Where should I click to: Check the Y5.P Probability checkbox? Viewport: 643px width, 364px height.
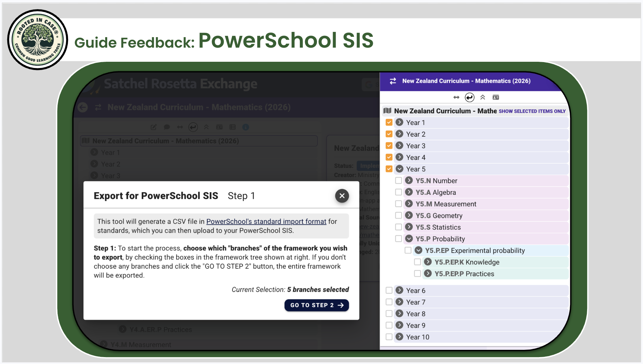tap(398, 239)
